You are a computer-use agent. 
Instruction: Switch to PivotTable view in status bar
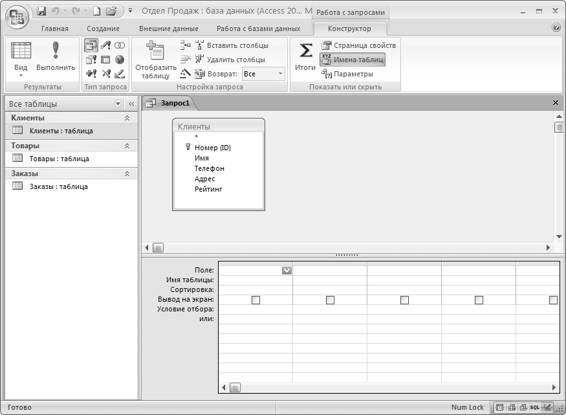(511, 407)
